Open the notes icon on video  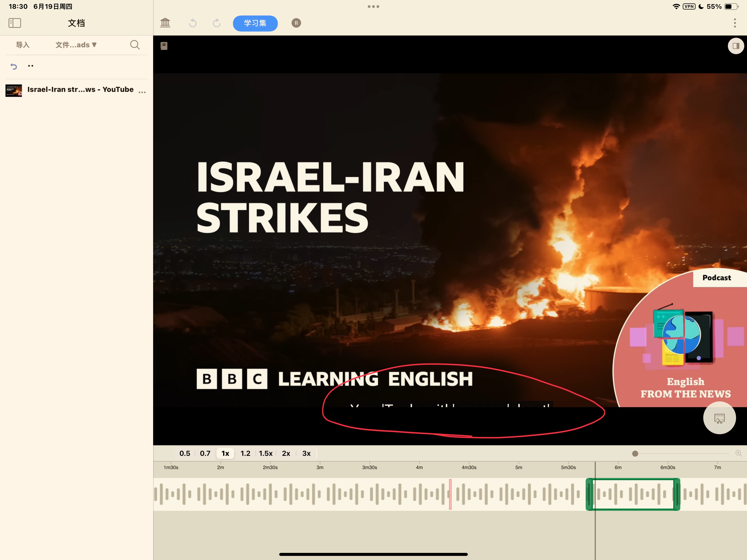(164, 46)
